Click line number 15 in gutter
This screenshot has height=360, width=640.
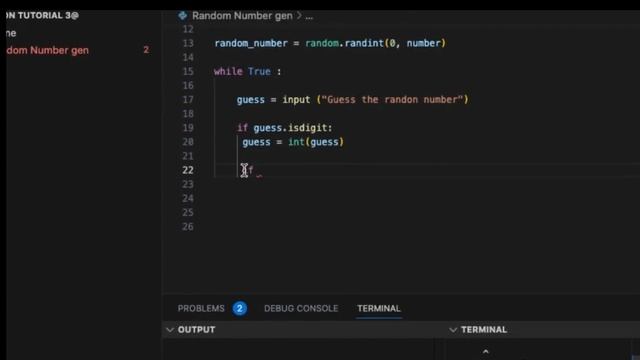(x=188, y=71)
